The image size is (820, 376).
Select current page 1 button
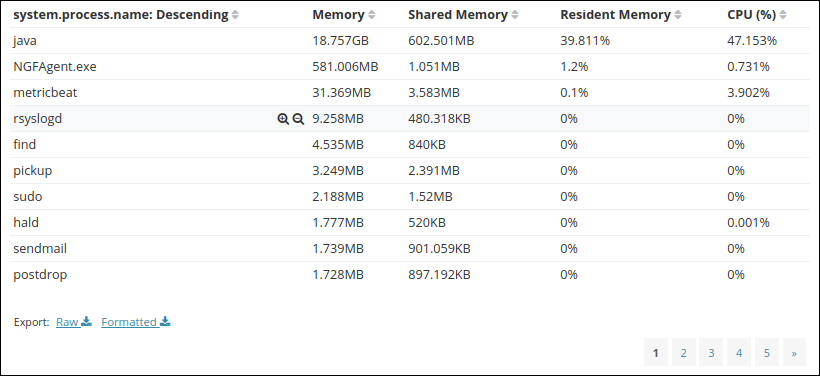656,352
